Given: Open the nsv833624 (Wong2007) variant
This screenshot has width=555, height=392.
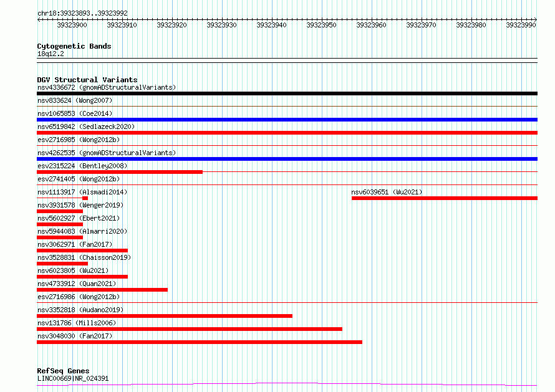Looking at the screenshot, I should click(75, 100).
